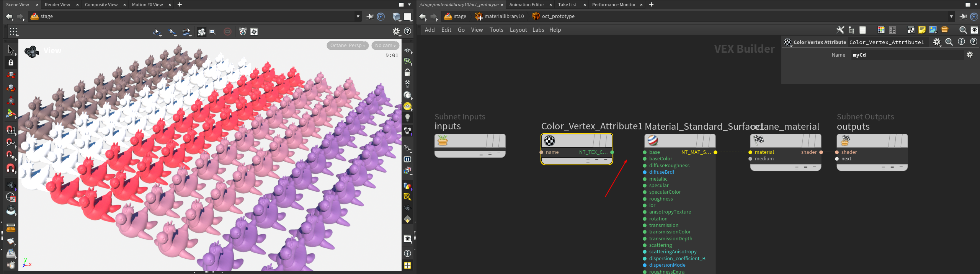Toggle the disabled-lighting bulb with X
The image size is (980, 274).
pyautogui.click(x=407, y=83)
